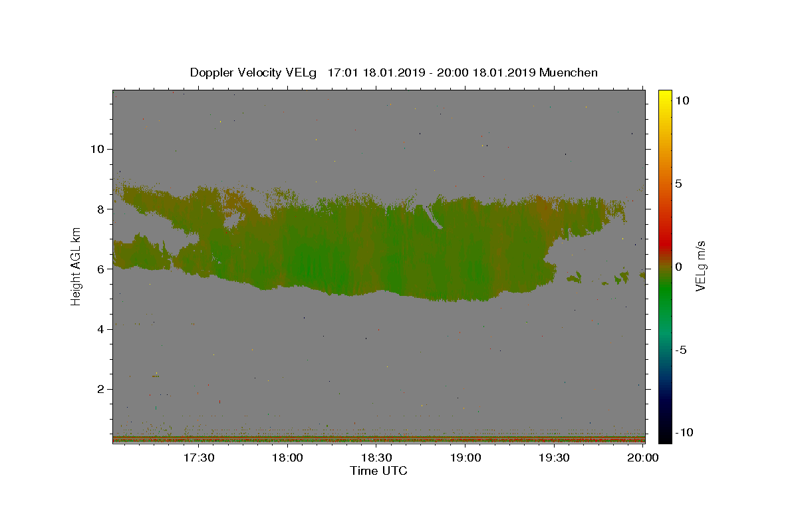Click the '20:00' time axis label

pyautogui.click(x=643, y=458)
